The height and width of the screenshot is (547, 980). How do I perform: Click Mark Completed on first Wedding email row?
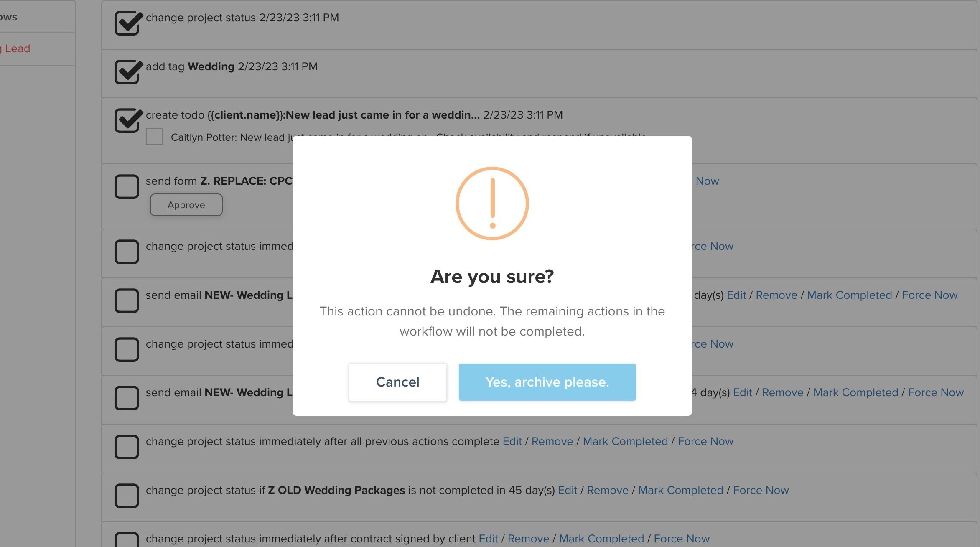pos(849,295)
